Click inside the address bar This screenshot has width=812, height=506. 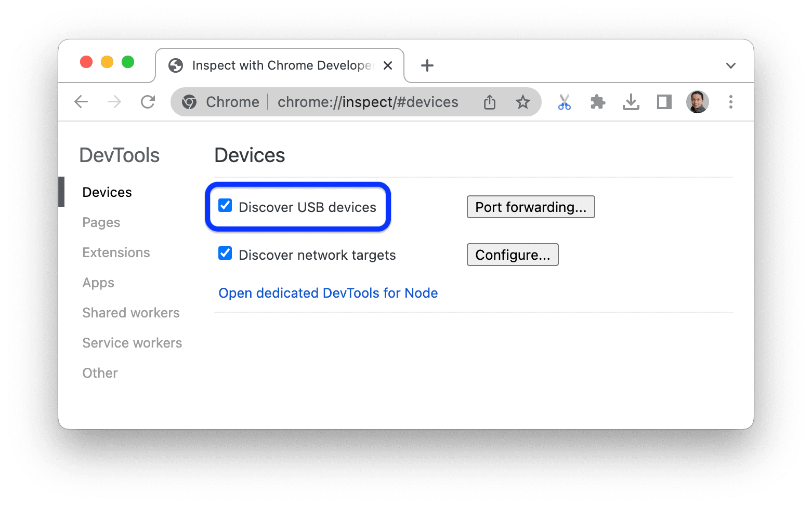pyautogui.click(x=367, y=102)
